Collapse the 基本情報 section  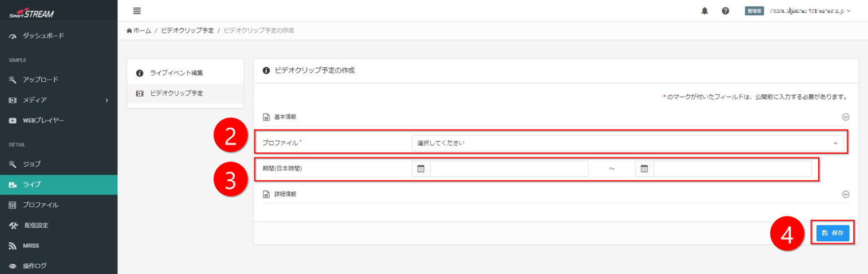845,117
